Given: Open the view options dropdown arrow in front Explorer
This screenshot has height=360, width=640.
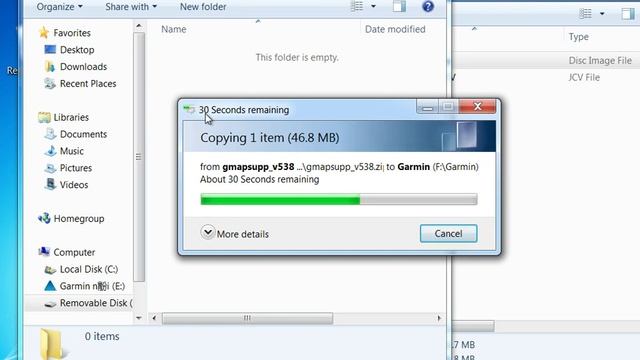Looking at the screenshot, I should (373, 6).
